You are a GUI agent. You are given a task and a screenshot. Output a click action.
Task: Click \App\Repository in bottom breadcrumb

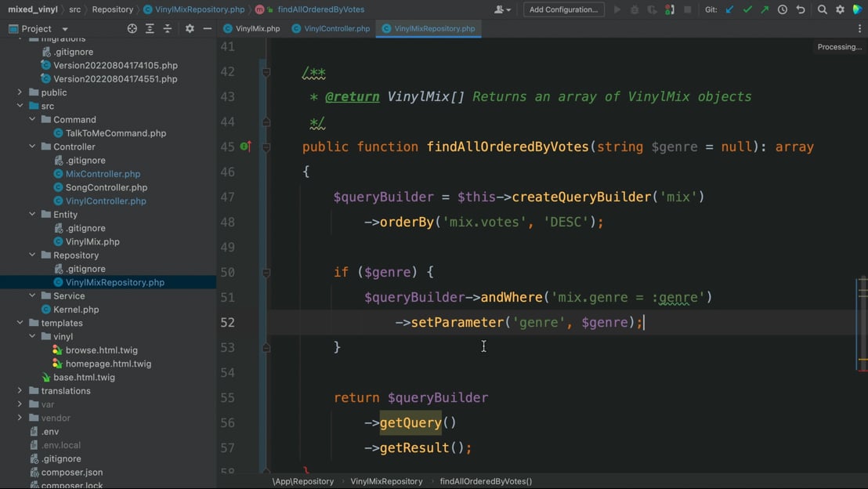click(x=303, y=481)
